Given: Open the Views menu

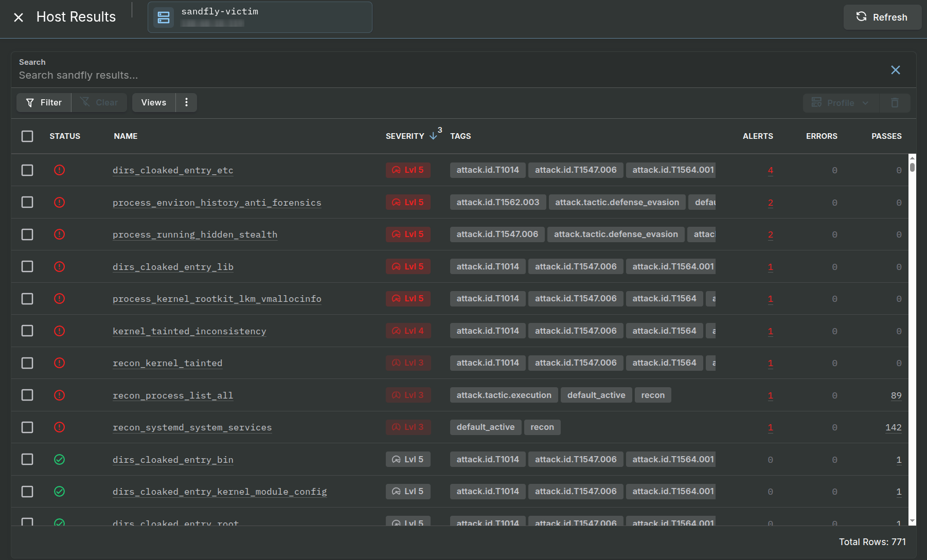Looking at the screenshot, I should (154, 102).
